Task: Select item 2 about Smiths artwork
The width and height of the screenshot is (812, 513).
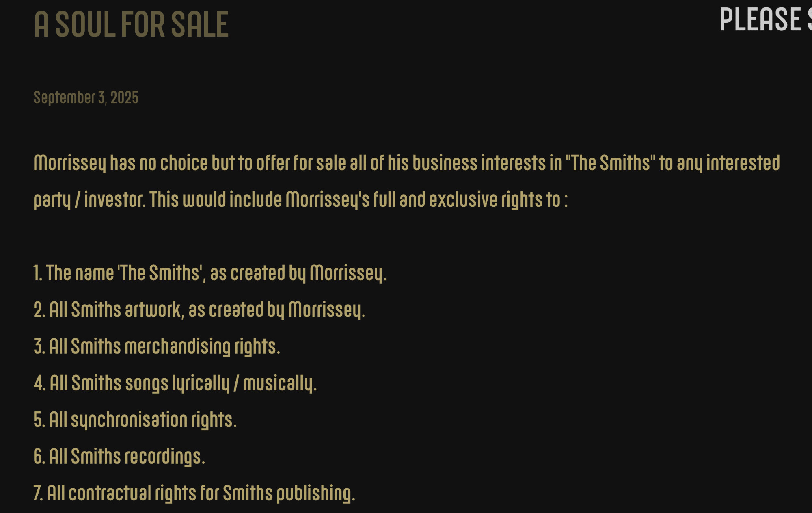Action: click(x=199, y=310)
